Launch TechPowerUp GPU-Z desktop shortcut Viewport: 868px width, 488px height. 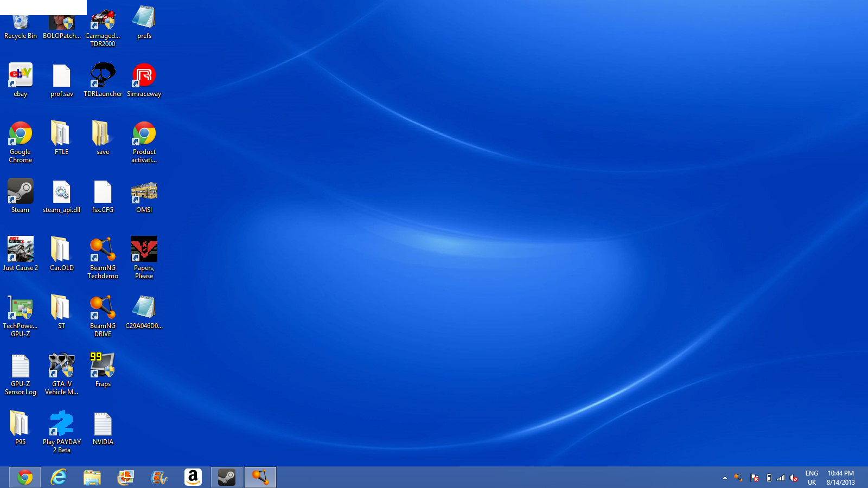[x=21, y=316]
